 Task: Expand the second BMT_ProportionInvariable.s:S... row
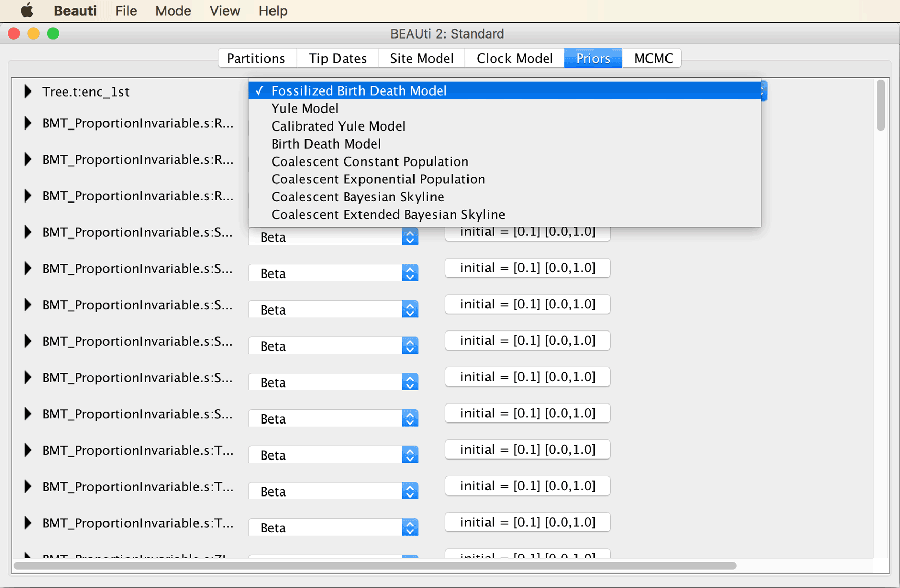tap(28, 269)
